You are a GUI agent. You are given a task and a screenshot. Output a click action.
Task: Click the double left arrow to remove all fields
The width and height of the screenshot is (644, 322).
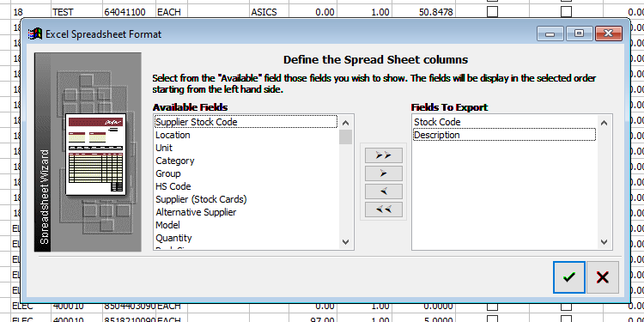[384, 210]
